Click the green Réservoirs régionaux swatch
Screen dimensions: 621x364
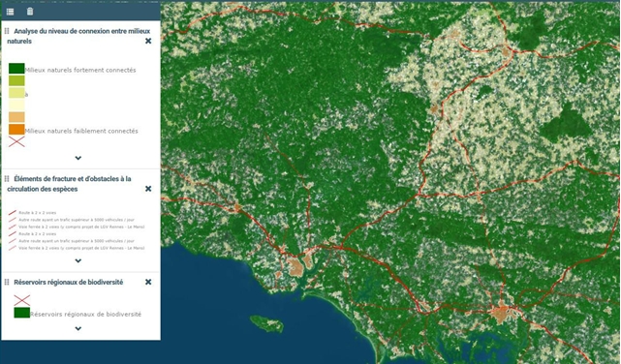21,313
